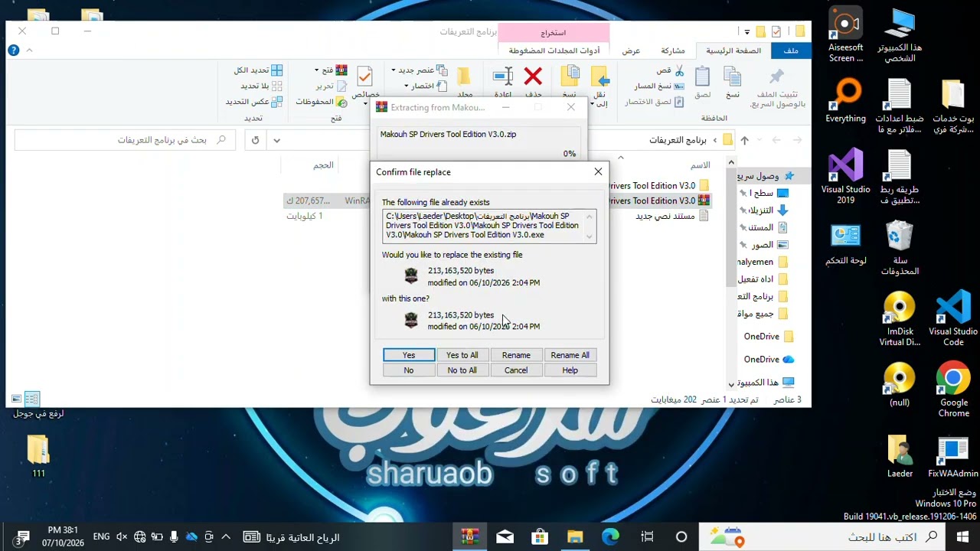This screenshot has height=551, width=980.
Task: Click the WinRAR icon on the taskbar
Action: (x=470, y=536)
